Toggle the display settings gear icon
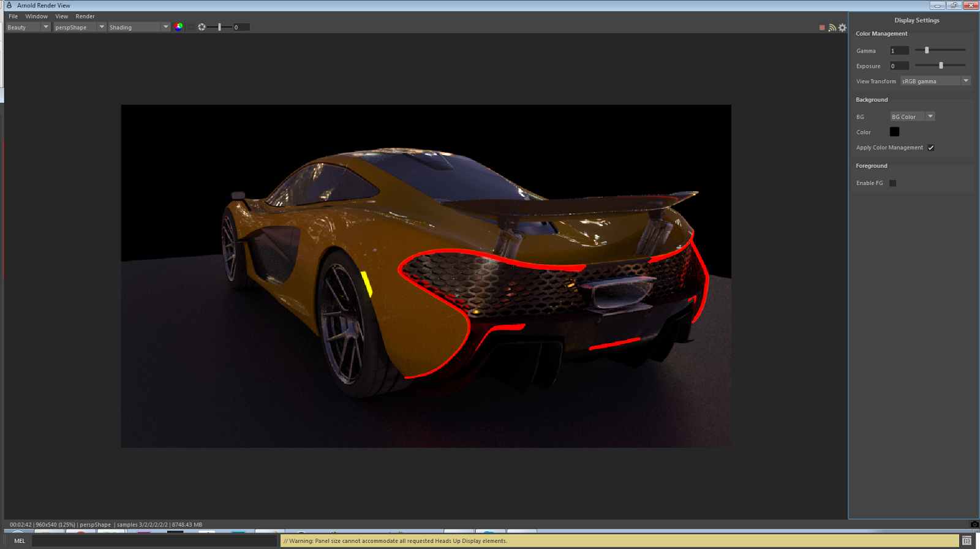Image resolution: width=980 pixels, height=549 pixels. [842, 28]
